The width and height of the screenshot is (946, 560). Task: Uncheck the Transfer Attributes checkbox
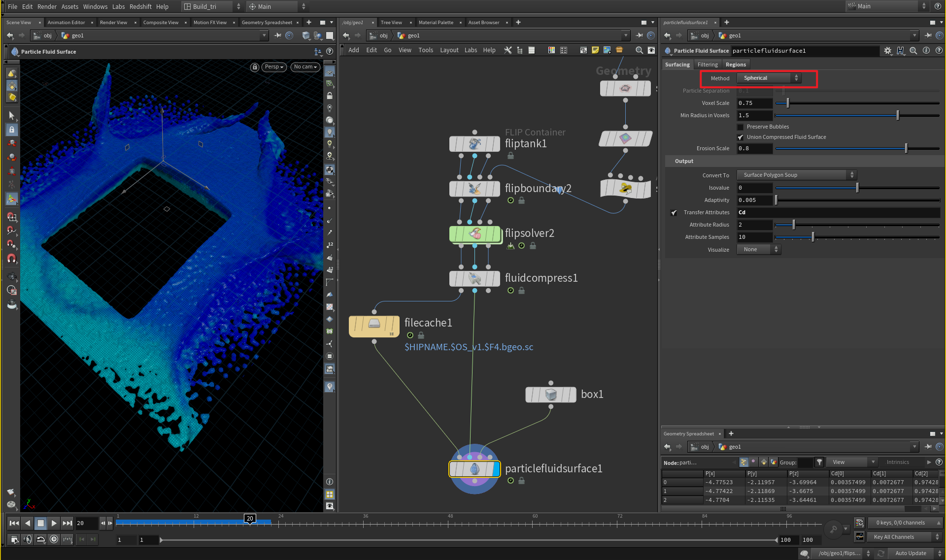coord(674,213)
